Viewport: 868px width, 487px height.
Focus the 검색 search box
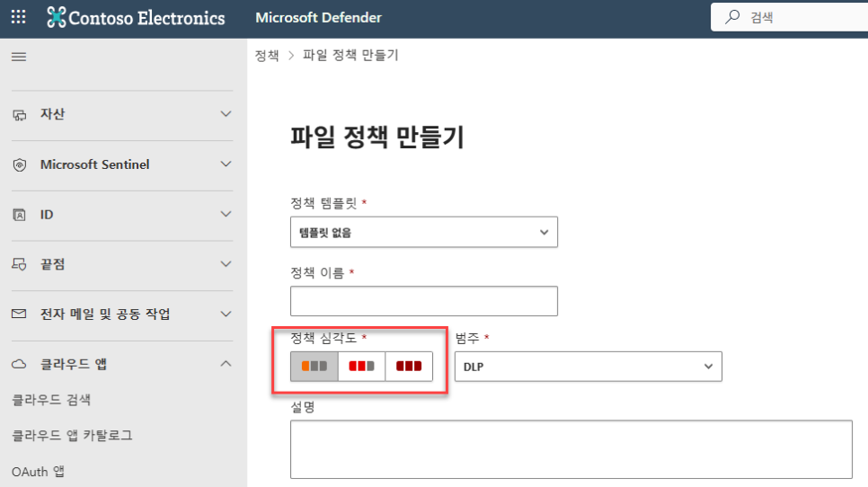[790, 16]
